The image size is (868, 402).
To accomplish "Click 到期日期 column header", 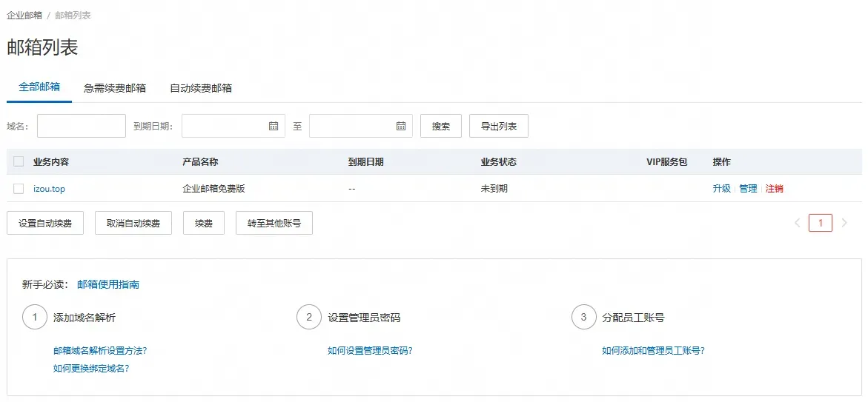I will (x=366, y=162).
